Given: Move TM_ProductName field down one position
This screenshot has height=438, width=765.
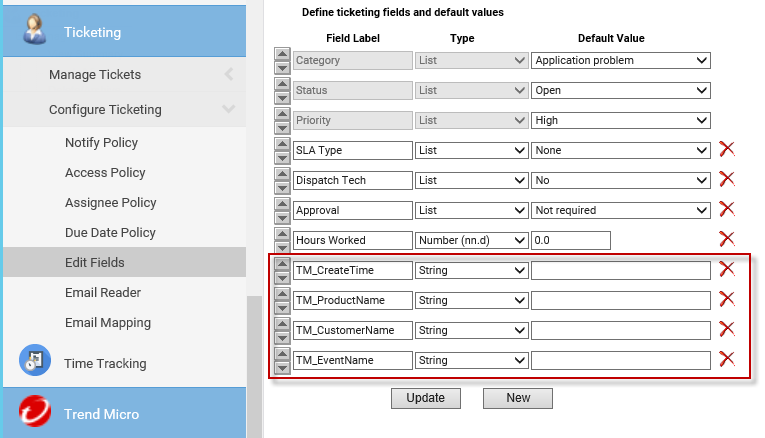Looking at the screenshot, I should pyautogui.click(x=282, y=306).
